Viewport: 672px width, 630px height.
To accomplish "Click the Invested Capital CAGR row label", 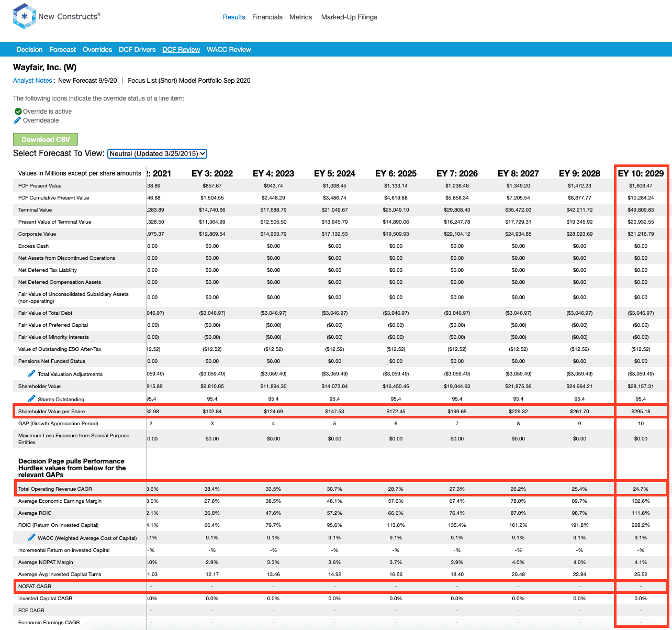I will click(46, 599).
